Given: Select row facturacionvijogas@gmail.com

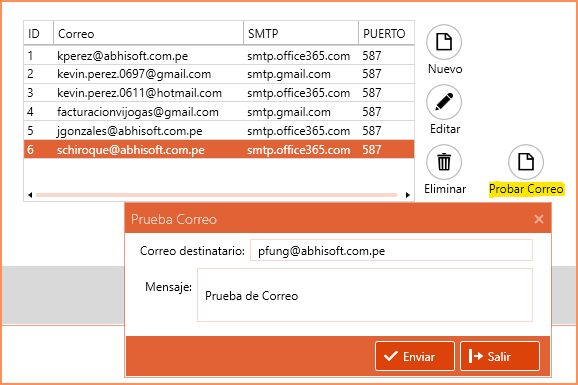Looking at the screenshot, I should click(x=219, y=112).
